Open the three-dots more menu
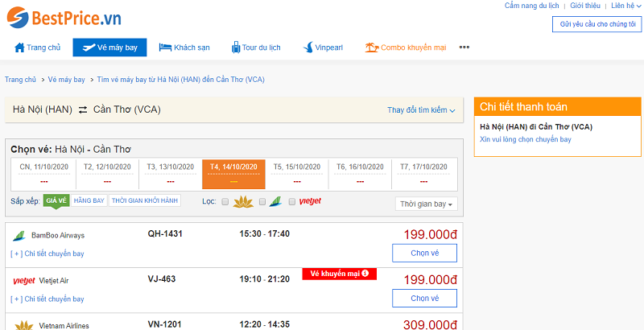 pyautogui.click(x=464, y=47)
